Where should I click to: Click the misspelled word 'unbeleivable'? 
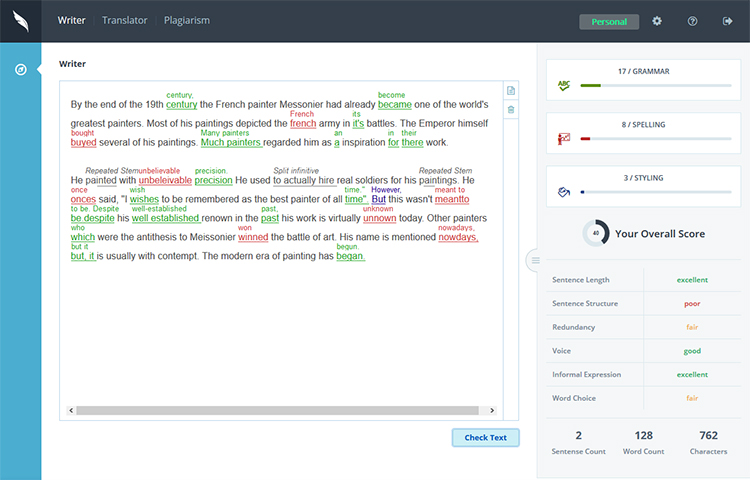pyautogui.click(x=165, y=181)
